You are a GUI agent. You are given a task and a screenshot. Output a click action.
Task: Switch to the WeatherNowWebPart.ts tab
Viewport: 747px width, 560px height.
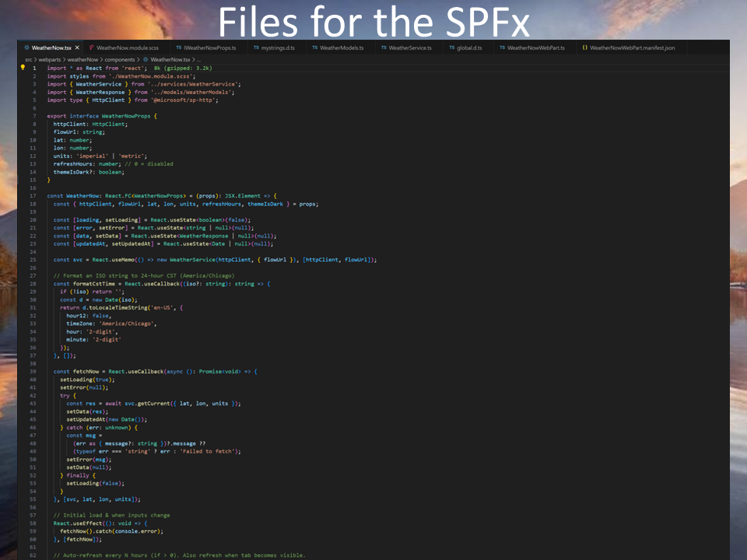[536, 47]
